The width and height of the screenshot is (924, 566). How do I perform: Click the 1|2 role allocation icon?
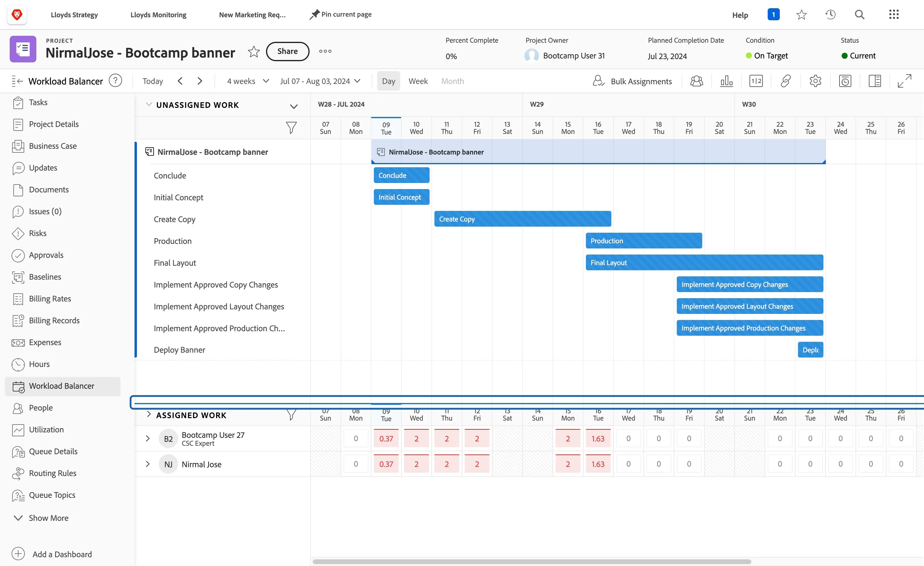(756, 81)
